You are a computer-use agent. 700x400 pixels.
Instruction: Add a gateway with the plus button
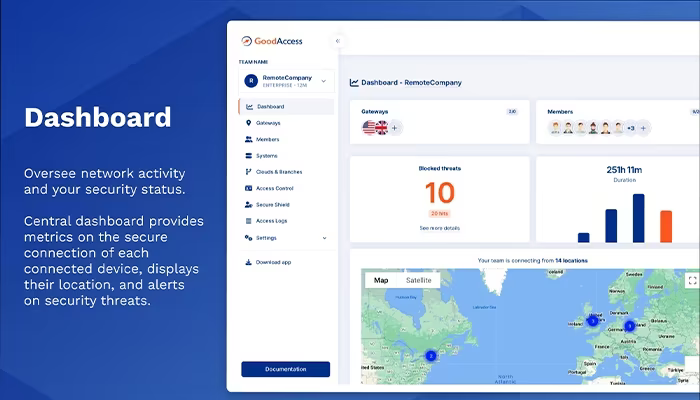395,128
